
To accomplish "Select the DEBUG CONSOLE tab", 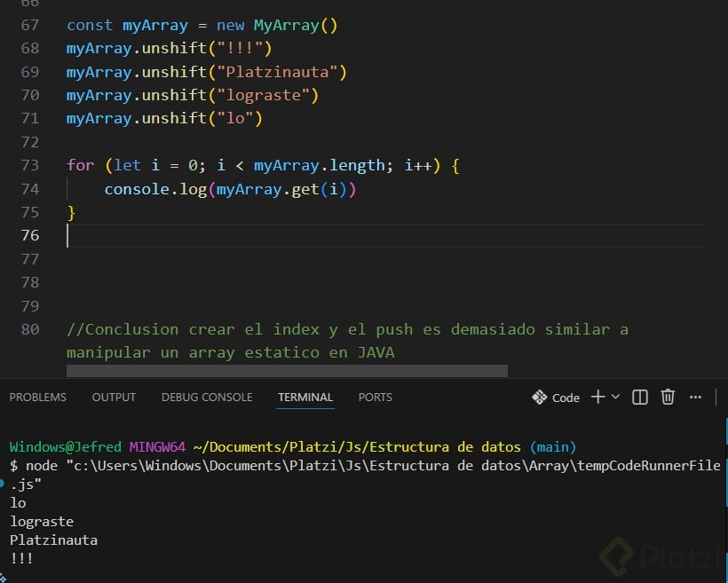I will coord(207,397).
